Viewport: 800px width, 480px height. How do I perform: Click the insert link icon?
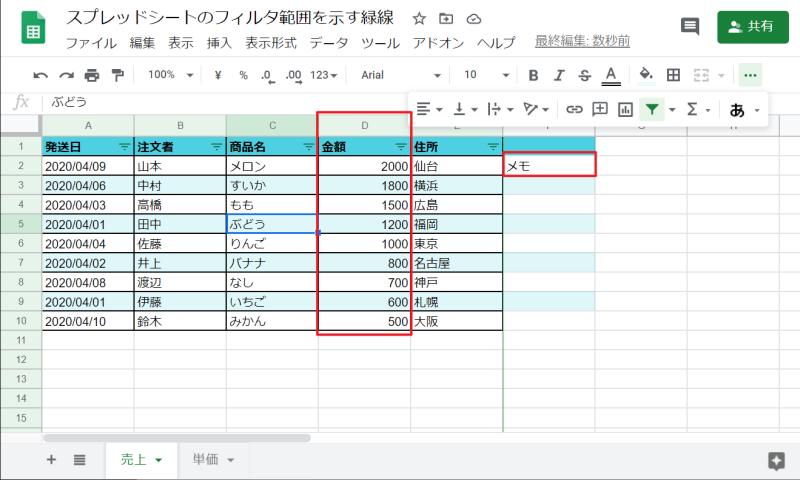click(x=574, y=109)
